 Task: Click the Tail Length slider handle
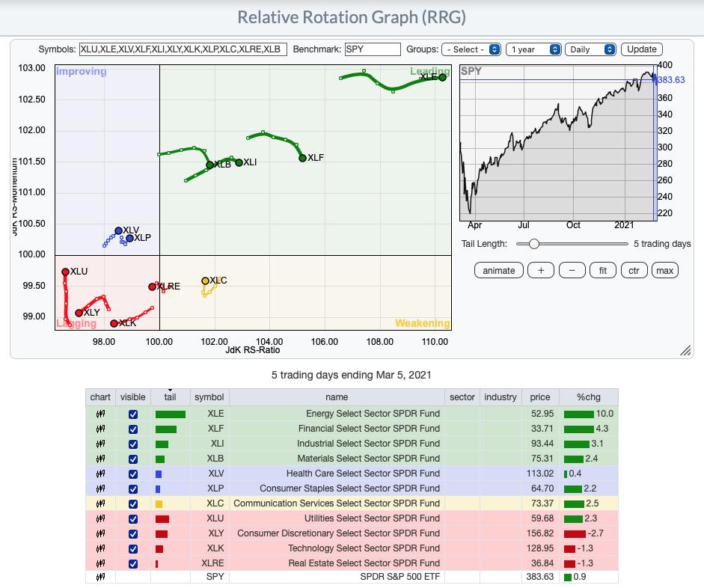point(533,244)
